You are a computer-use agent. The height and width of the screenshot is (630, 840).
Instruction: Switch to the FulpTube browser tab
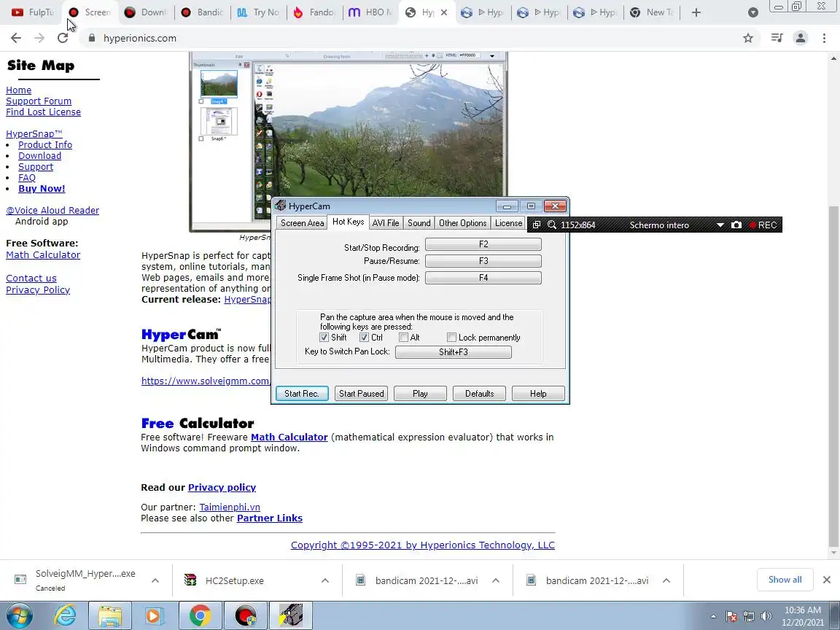[x=34, y=12]
